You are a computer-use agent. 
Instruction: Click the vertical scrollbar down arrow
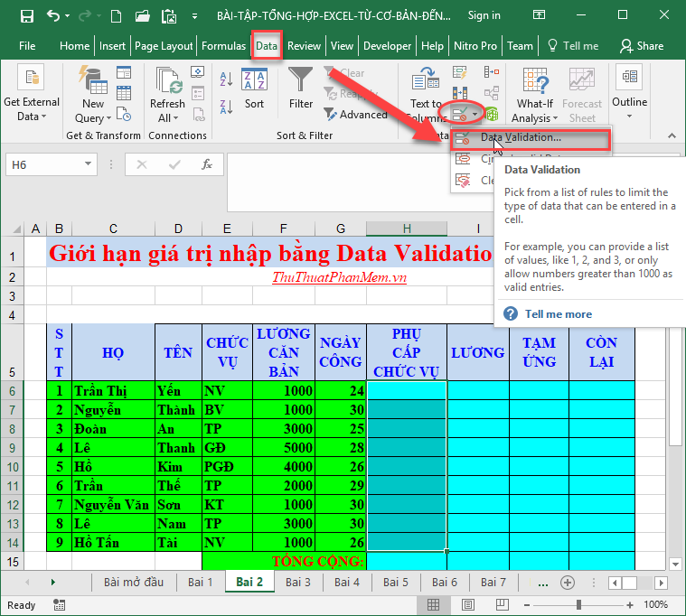click(675, 564)
